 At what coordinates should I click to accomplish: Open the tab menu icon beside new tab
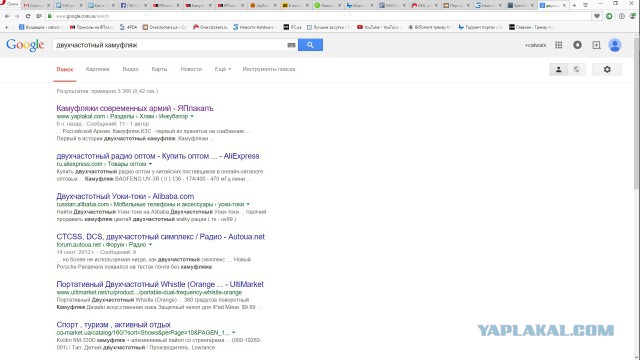pyautogui.click(x=585, y=5)
